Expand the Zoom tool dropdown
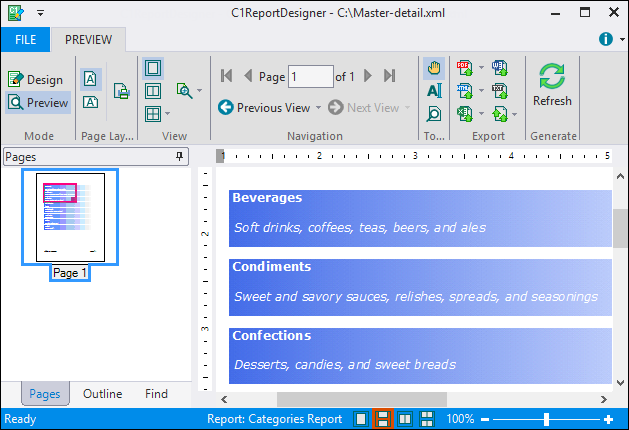The width and height of the screenshot is (629, 430). tap(199, 91)
